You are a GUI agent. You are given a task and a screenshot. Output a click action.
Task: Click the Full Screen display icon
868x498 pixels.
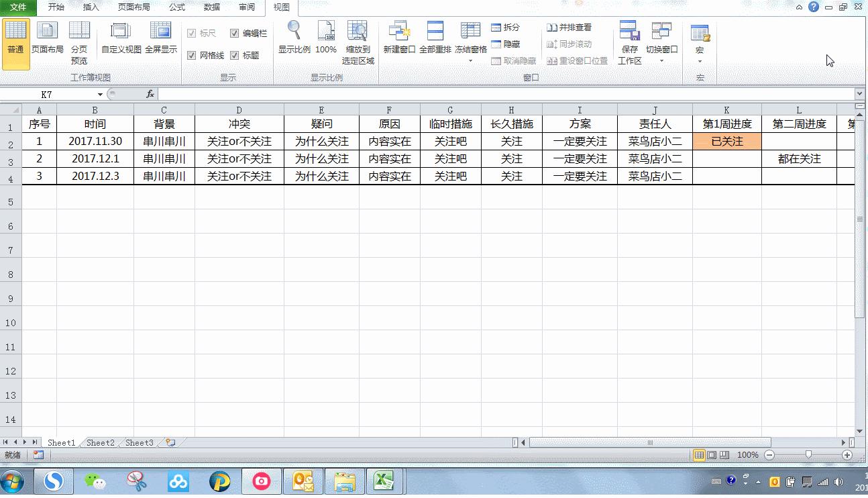pyautogui.click(x=161, y=38)
